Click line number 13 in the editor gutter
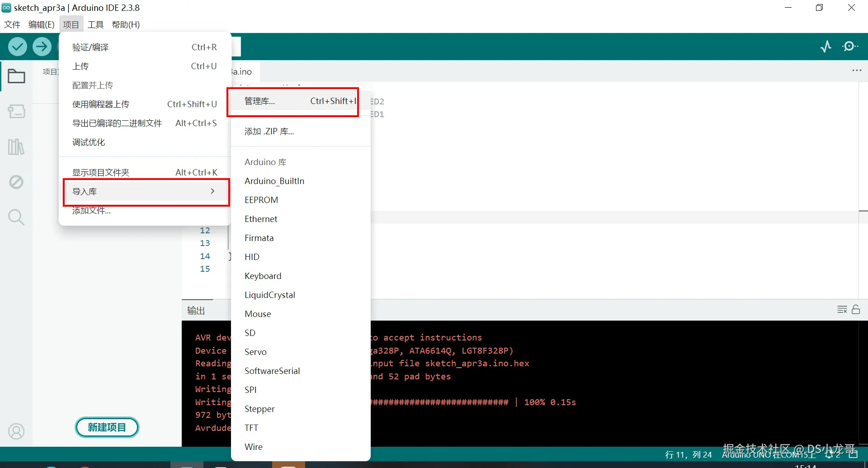Screen dimensions: 868x468 (x=205, y=243)
